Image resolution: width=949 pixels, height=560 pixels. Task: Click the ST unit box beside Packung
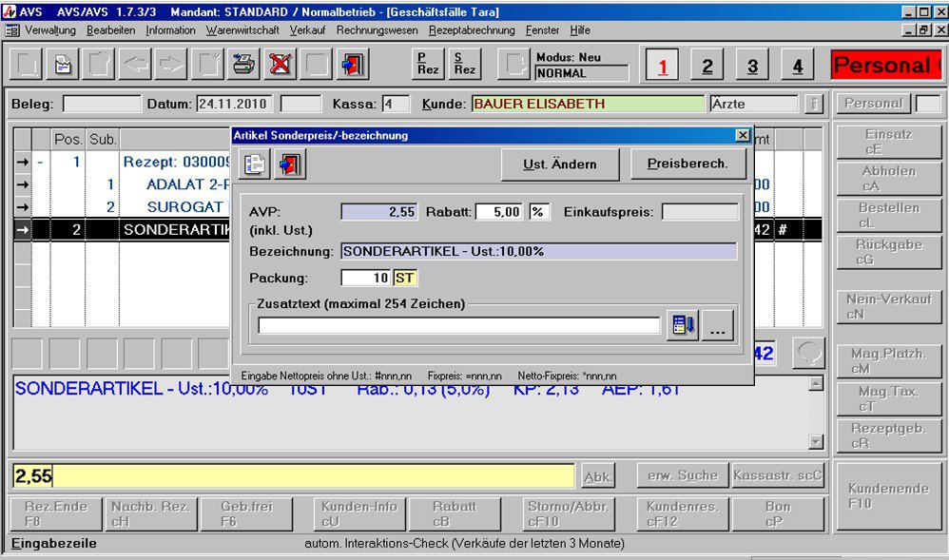pyautogui.click(x=406, y=278)
